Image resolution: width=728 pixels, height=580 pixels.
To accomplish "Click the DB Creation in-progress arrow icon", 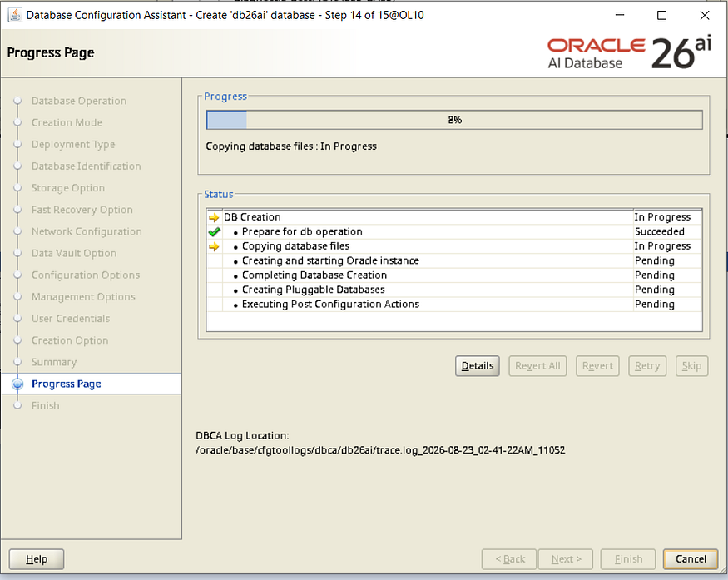I will point(214,217).
